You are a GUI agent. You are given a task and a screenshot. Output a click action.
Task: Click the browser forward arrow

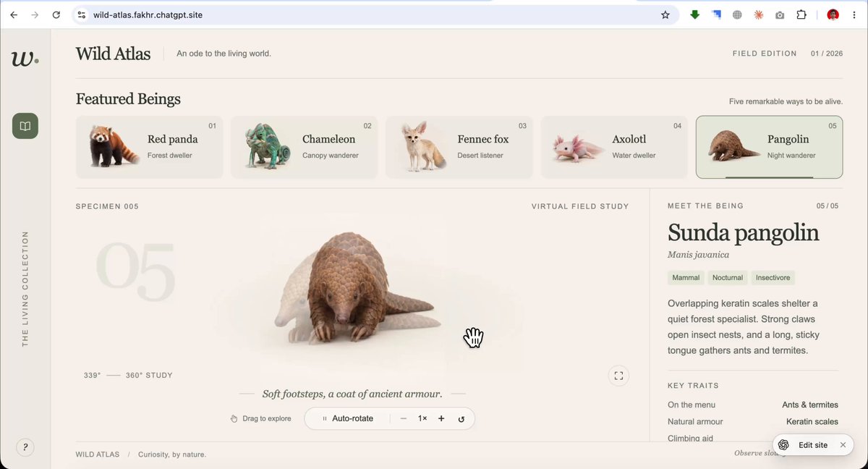[35, 14]
